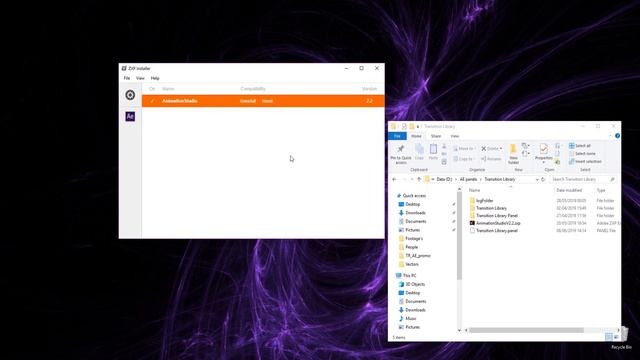Image resolution: width=640 pixels, height=360 pixels.
Task: Select the Recycle Bin desktop icon
Action: 623,338
